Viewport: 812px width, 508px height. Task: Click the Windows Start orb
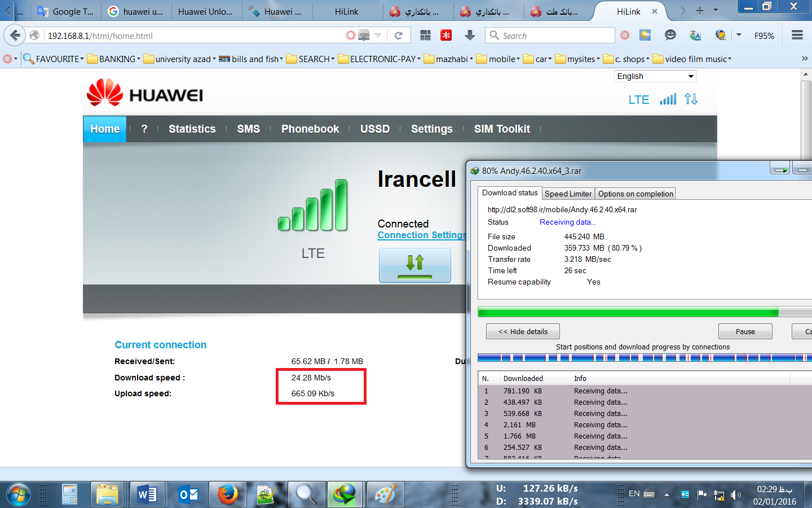[18, 495]
